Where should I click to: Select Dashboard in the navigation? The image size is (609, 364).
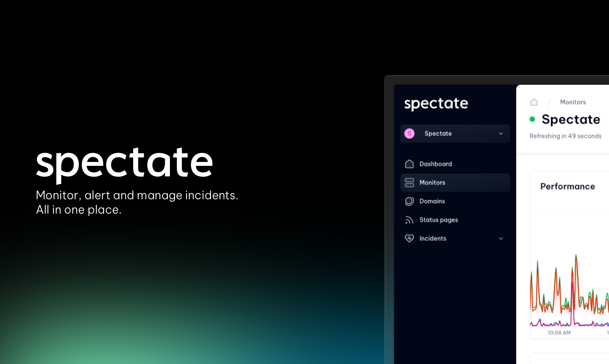pyautogui.click(x=436, y=164)
